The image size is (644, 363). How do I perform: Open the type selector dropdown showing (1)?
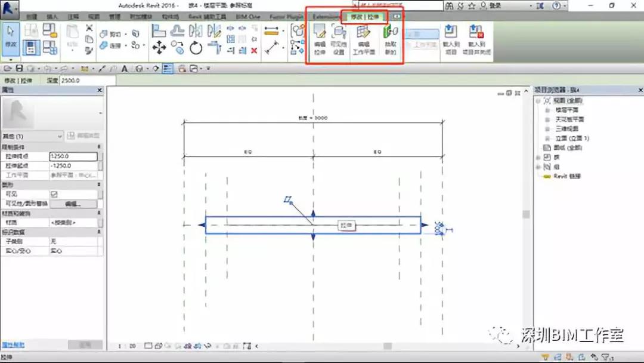(32, 136)
